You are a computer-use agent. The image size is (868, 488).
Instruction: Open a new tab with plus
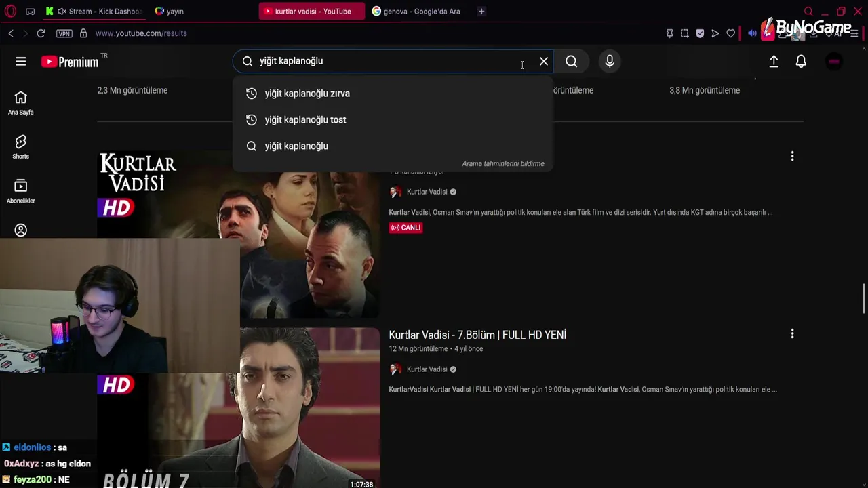pyautogui.click(x=481, y=12)
